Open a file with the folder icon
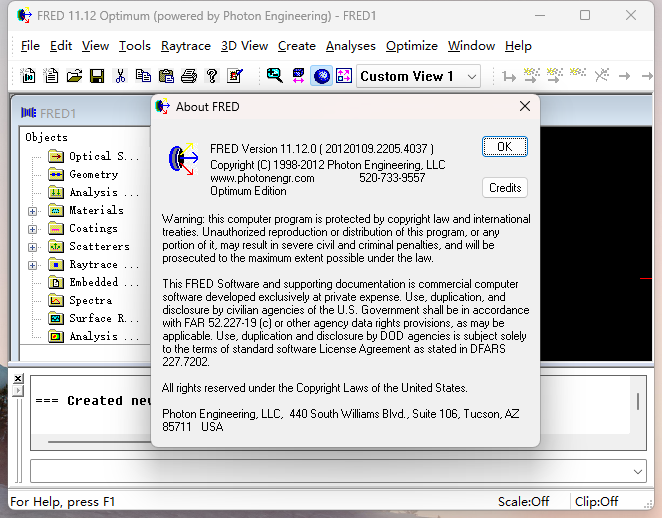This screenshot has width=662, height=518. [74, 76]
